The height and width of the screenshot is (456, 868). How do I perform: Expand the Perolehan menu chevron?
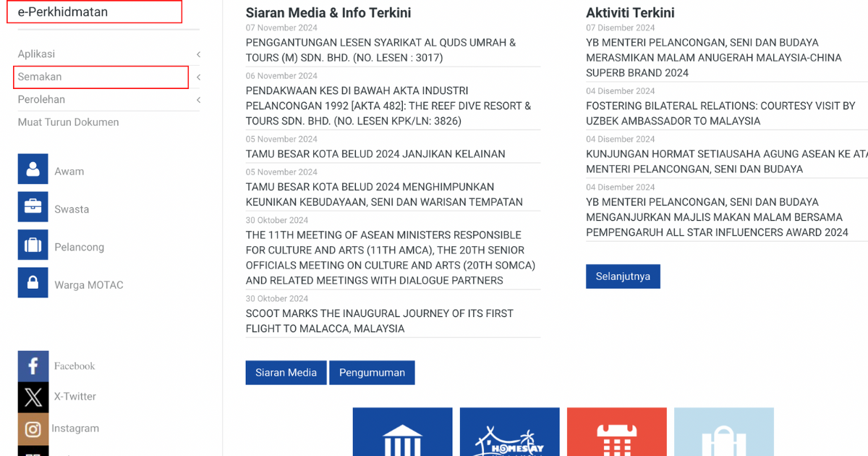point(198,100)
